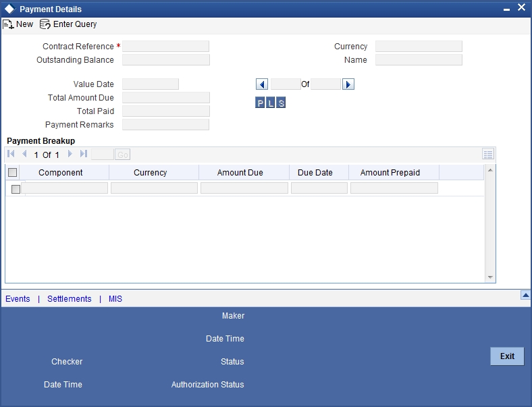The width and height of the screenshot is (532, 407).
Task: Click the Name field
Action: [419, 59]
